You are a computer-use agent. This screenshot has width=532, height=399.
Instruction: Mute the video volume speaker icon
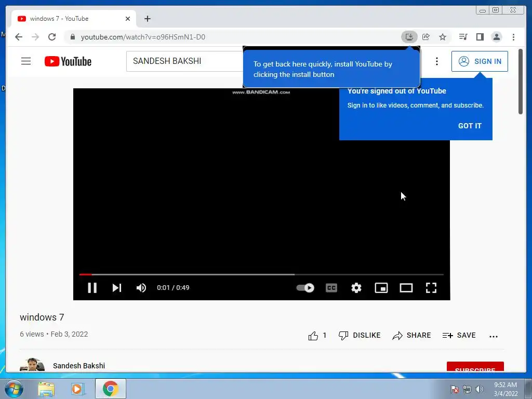[141, 288]
